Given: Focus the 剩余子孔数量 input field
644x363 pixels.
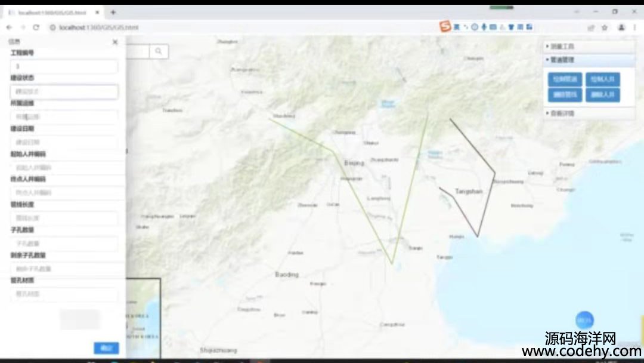Looking at the screenshot, I should pyautogui.click(x=67, y=269).
